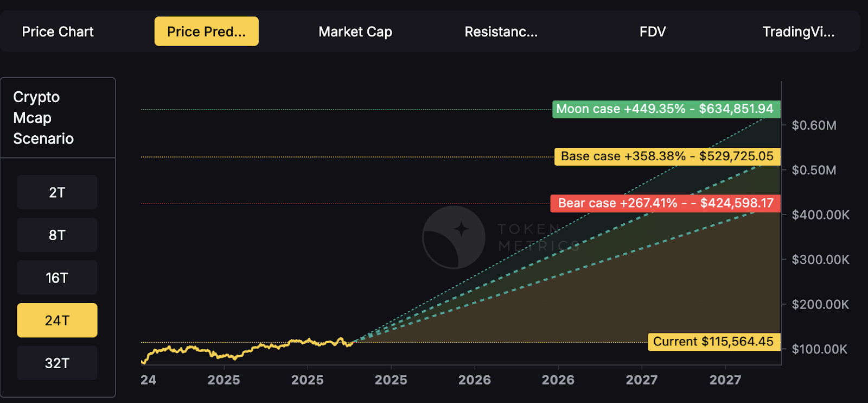Click the Current $115,564.45 price label
This screenshot has width=868, height=403.
(714, 342)
